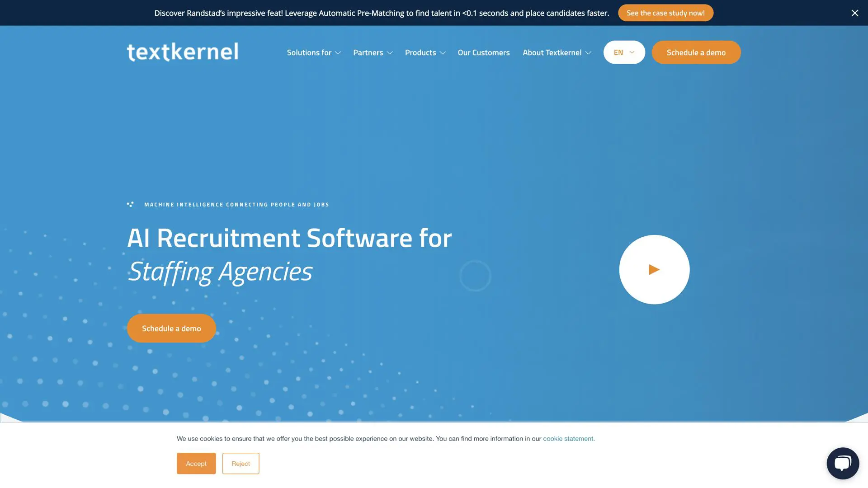
Task: Reject the cookies
Action: click(x=241, y=464)
